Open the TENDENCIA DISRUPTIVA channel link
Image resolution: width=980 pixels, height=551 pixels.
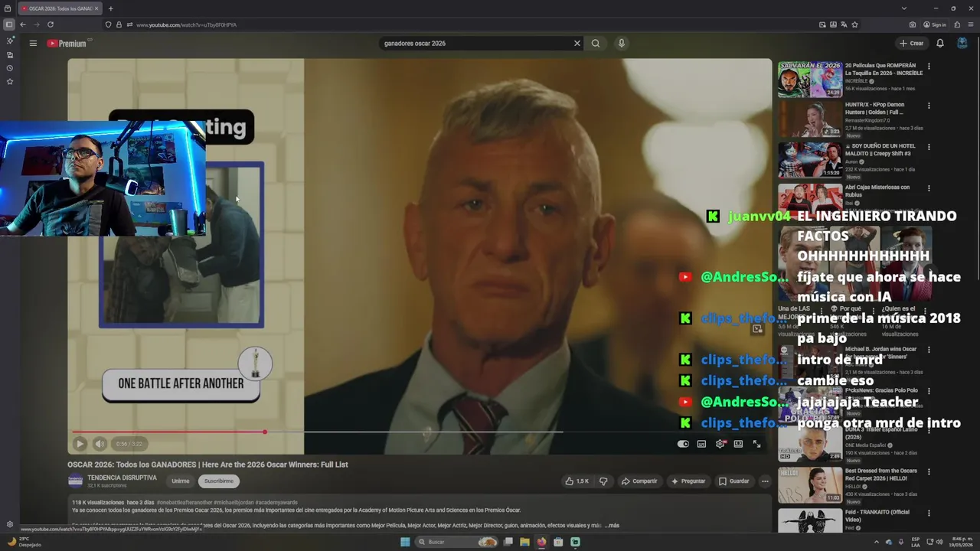tap(122, 478)
